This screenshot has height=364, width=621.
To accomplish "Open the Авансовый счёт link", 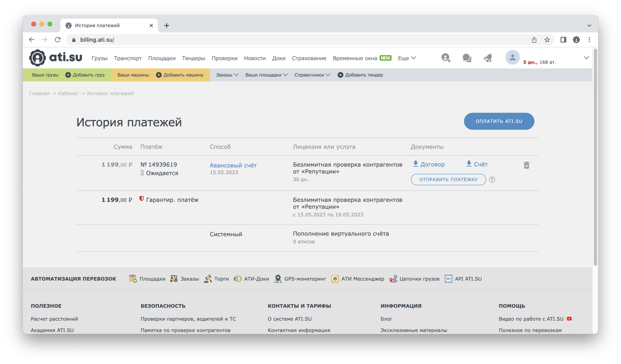I will click(233, 165).
